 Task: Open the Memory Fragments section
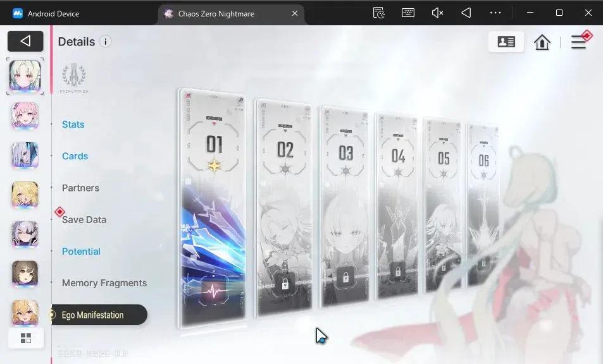pyautogui.click(x=104, y=283)
